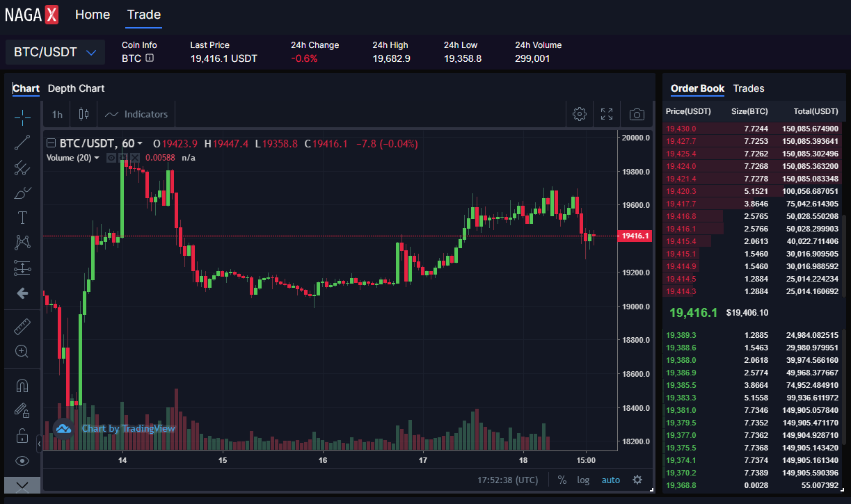Open BTC coin info icon
Screen dimensions: 851x504
(x=150, y=58)
